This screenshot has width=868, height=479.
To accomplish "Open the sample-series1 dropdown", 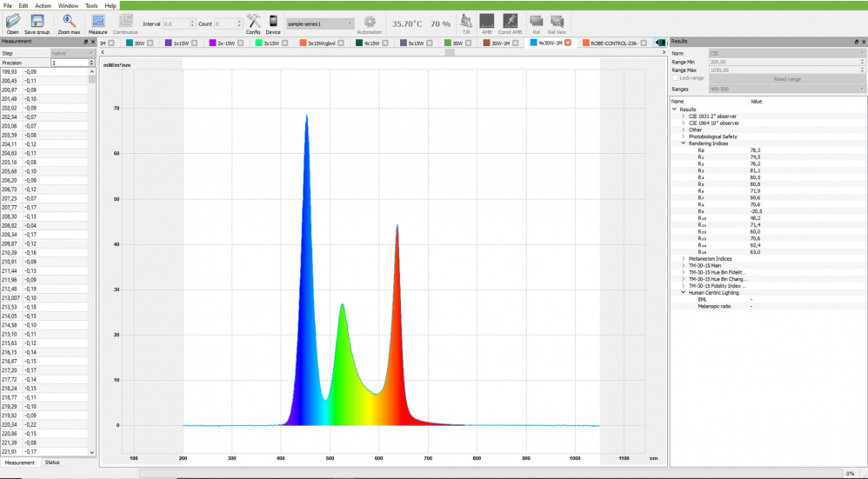I will 320,23.
